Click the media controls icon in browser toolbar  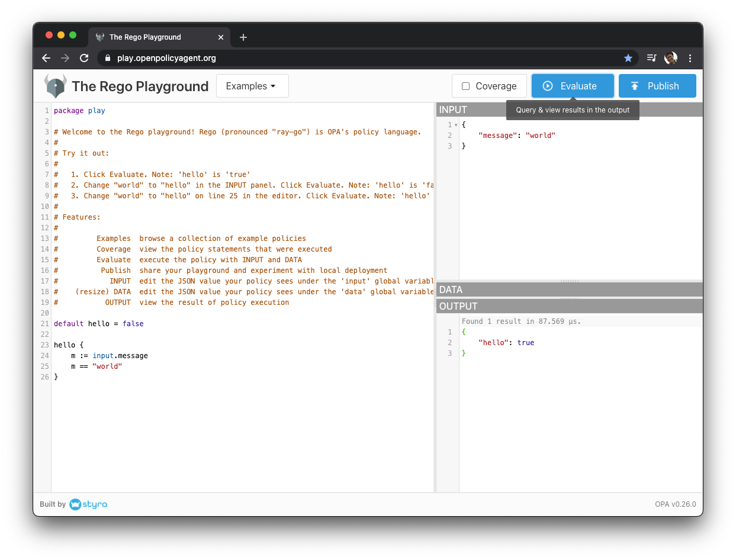click(651, 58)
